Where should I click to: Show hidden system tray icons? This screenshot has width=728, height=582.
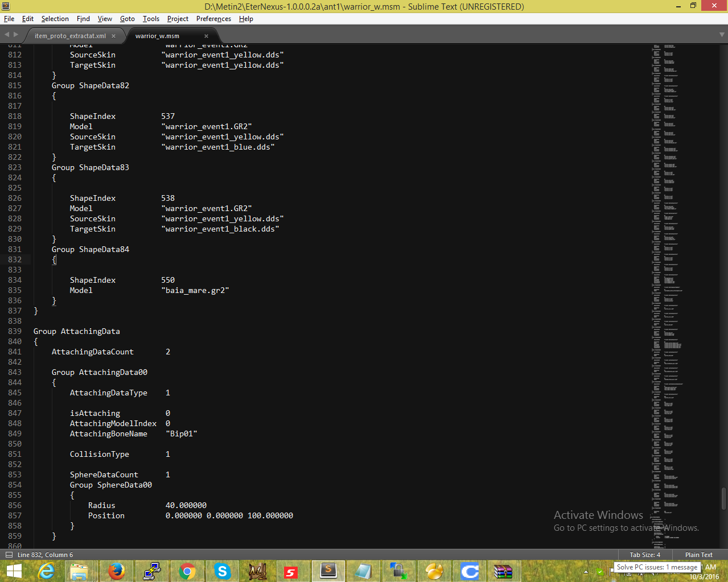pos(586,572)
